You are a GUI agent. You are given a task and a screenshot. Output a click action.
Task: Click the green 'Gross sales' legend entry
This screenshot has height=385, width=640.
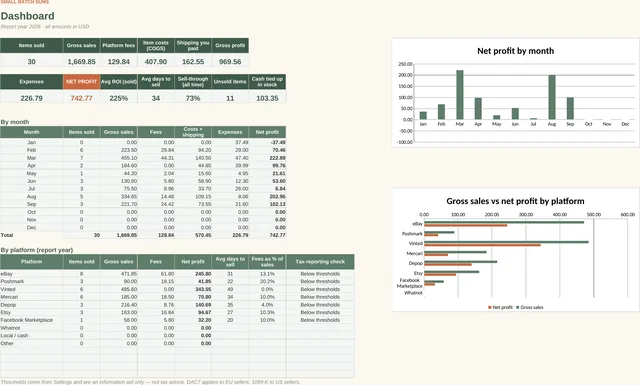pyautogui.click(x=530, y=307)
